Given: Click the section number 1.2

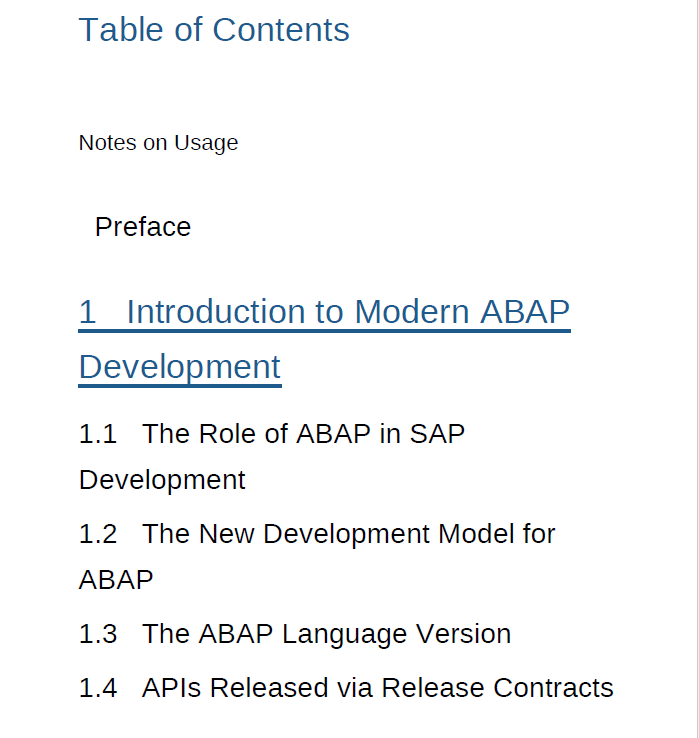Looking at the screenshot, I should click(x=98, y=534).
